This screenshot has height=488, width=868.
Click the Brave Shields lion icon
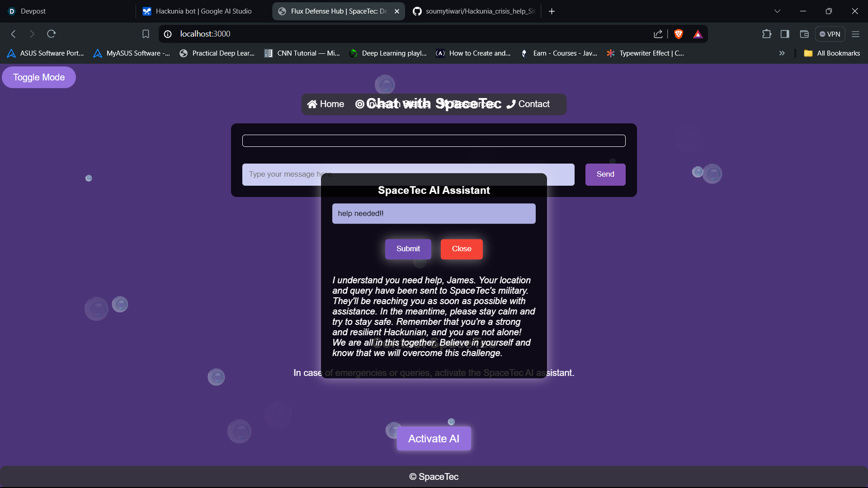tap(678, 34)
